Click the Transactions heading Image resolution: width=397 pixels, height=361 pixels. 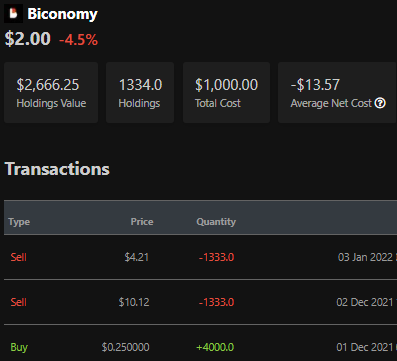tap(57, 169)
